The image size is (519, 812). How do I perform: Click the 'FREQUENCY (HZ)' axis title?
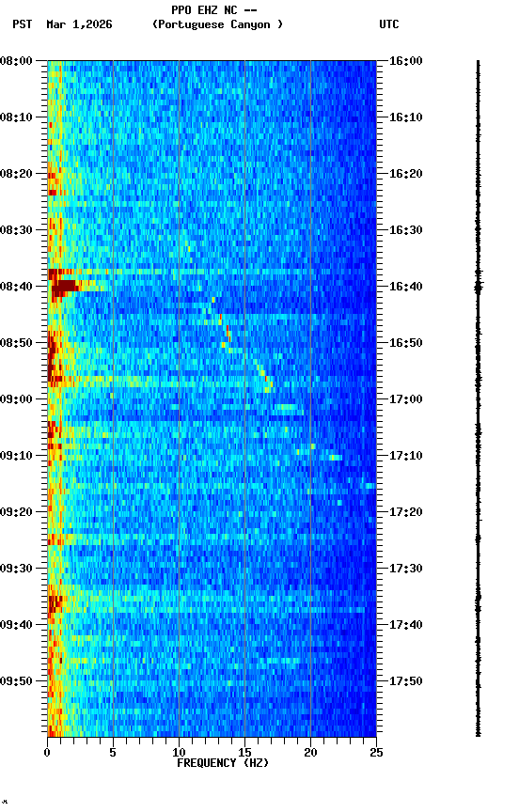223,764
